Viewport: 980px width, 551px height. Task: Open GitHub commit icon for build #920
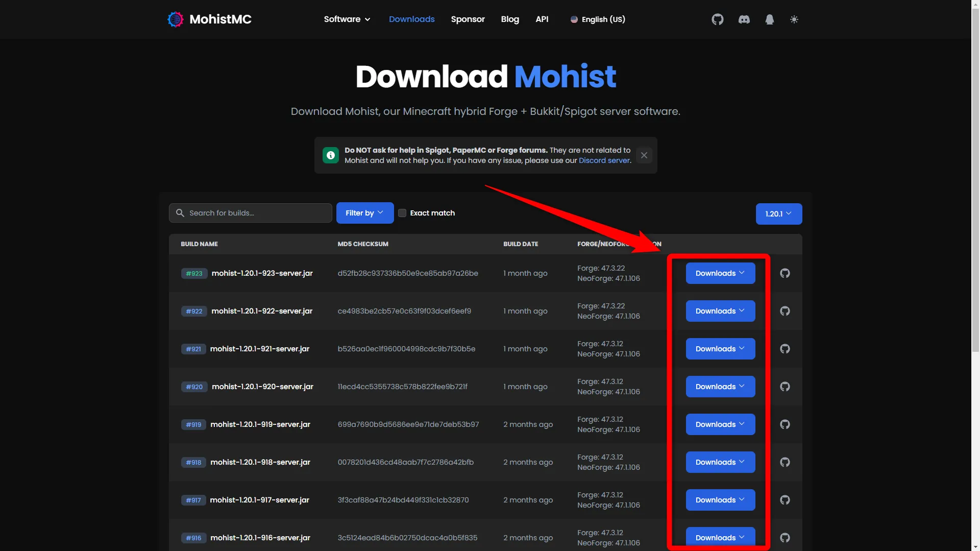pyautogui.click(x=785, y=387)
